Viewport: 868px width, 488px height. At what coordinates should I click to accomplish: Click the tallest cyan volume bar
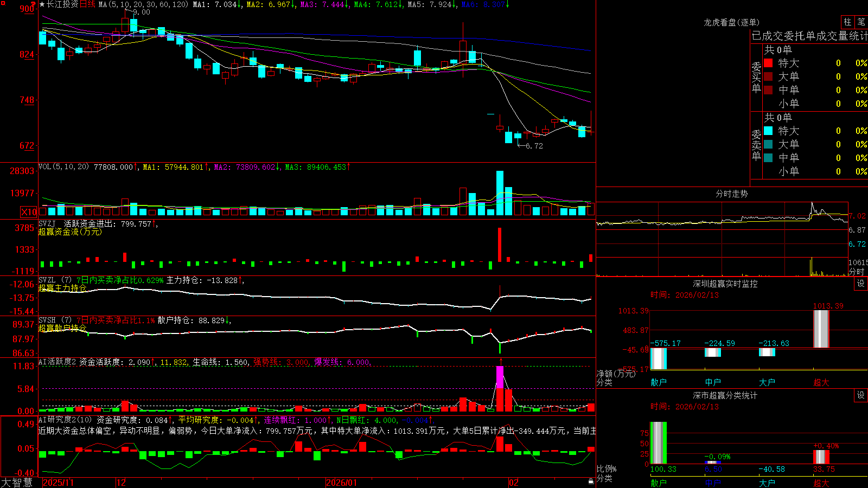pos(500,193)
